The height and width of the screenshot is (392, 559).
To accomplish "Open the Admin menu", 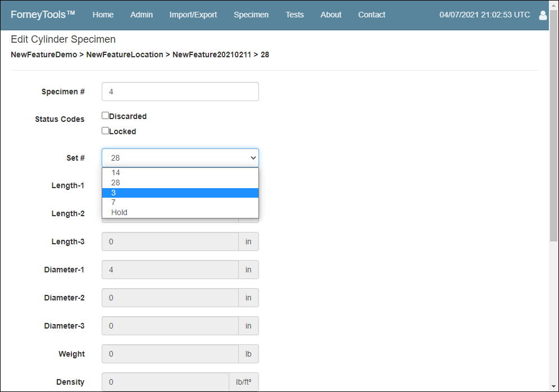I will tap(142, 15).
